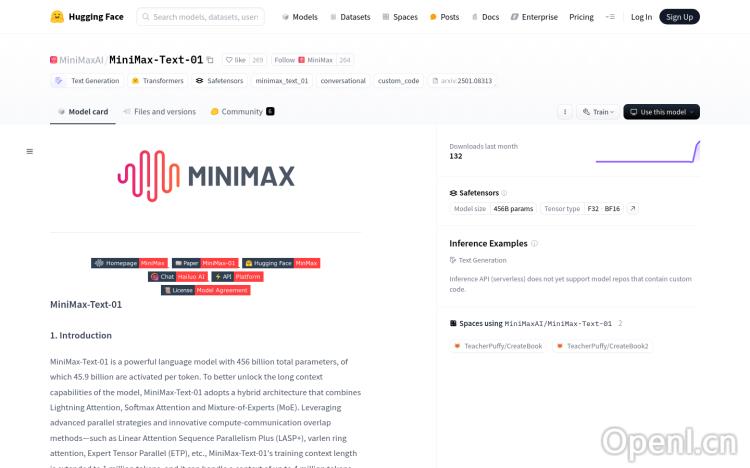Expand the Train dropdown
Screen dimensions: 750x468
[x=598, y=112]
